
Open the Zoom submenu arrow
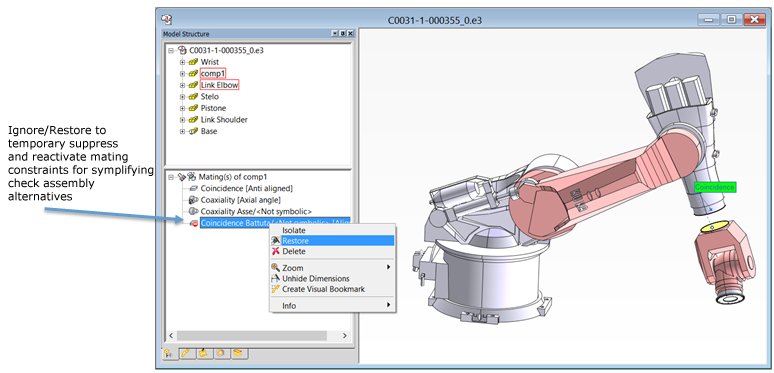point(388,267)
